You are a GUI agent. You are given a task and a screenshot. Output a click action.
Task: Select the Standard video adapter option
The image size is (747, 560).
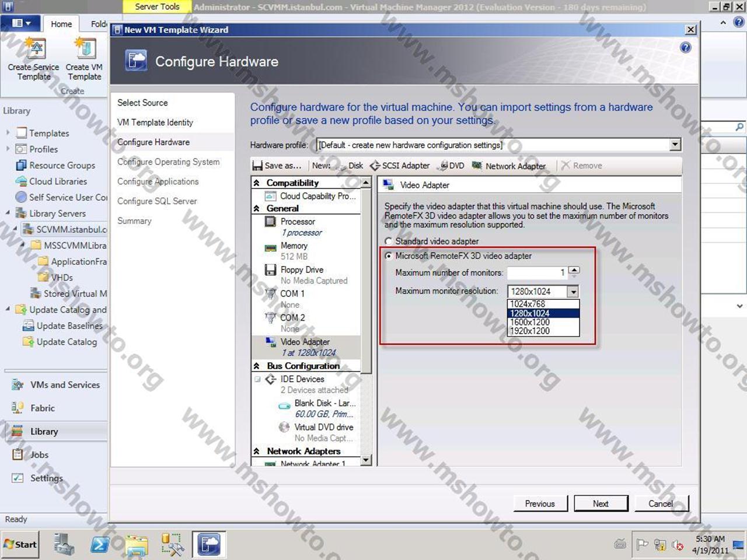(x=389, y=242)
